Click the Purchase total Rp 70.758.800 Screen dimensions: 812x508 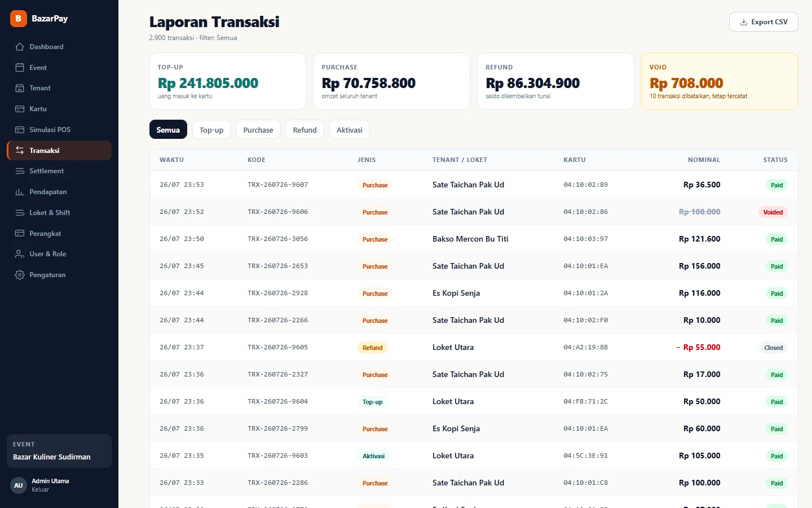coord(369,83)
